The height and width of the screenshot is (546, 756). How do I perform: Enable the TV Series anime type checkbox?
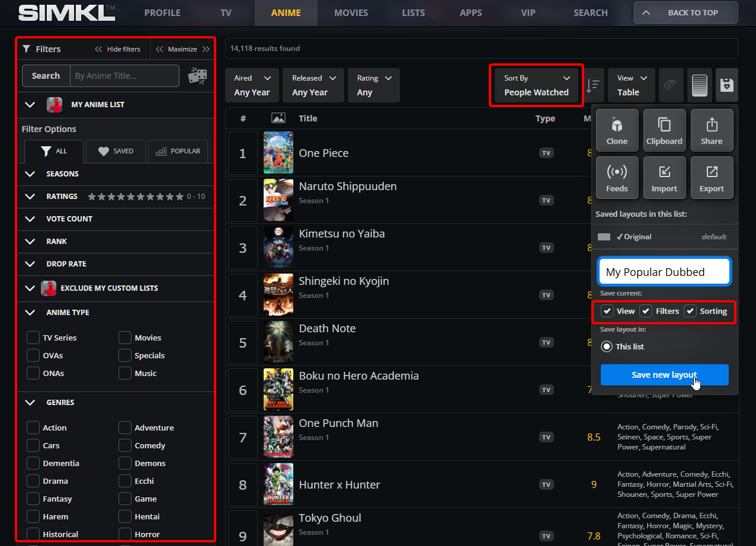pos(33,338)
